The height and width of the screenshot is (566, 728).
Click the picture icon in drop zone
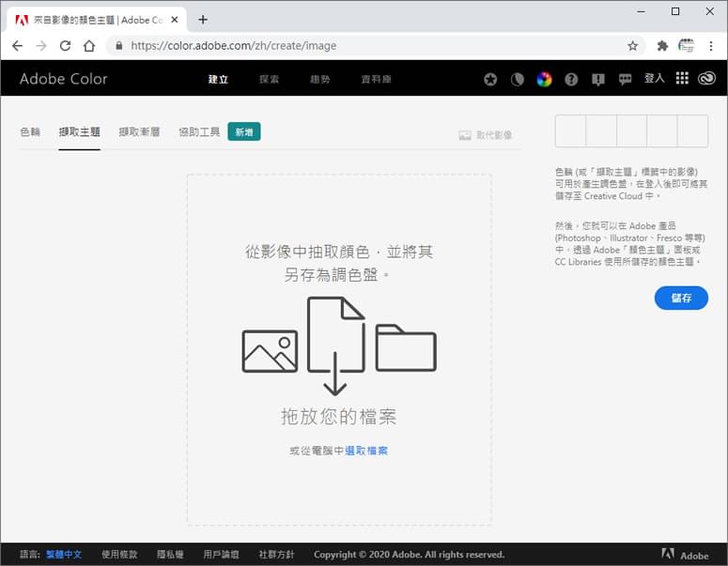[x=270, y=351]
